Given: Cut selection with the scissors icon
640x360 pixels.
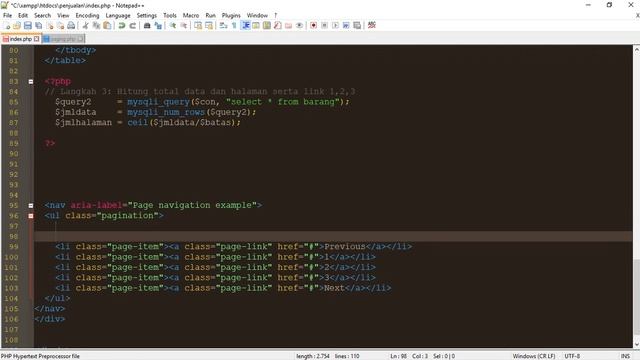Looking at the screenshot, I should 85,25.
